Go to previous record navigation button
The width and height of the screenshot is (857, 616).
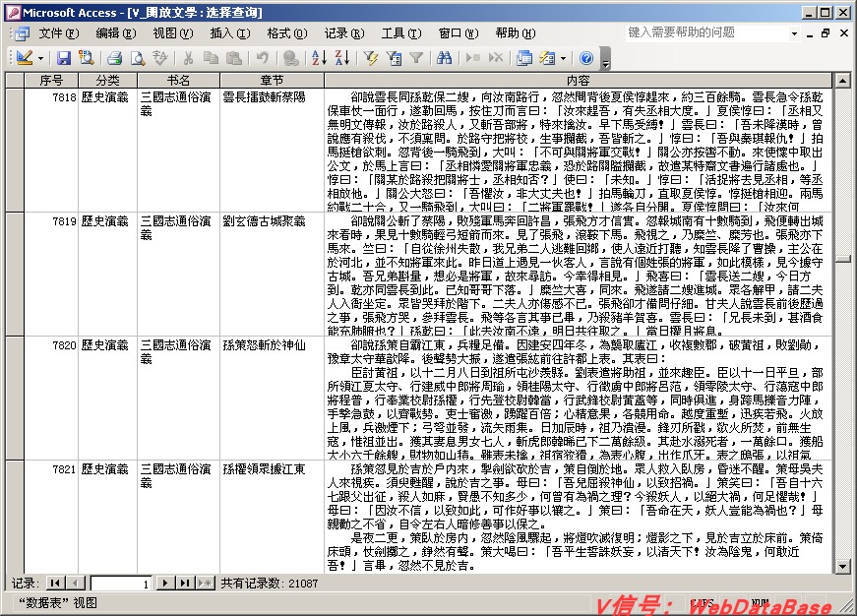[x=76, y=584]
